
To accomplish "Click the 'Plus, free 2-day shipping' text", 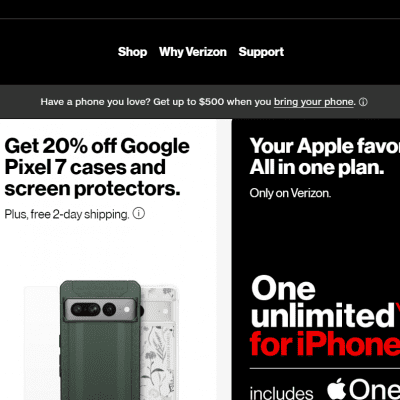I will click(x=67, y=214).
